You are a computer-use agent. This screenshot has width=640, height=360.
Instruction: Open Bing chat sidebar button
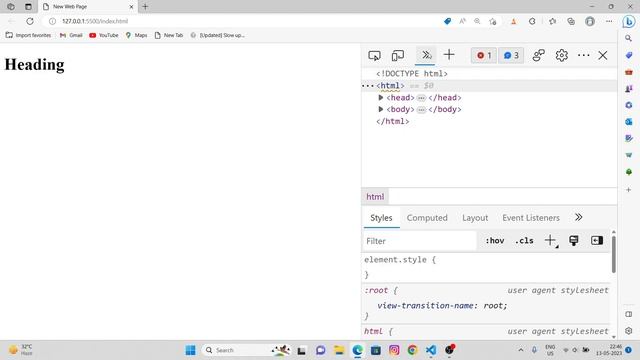629,21
